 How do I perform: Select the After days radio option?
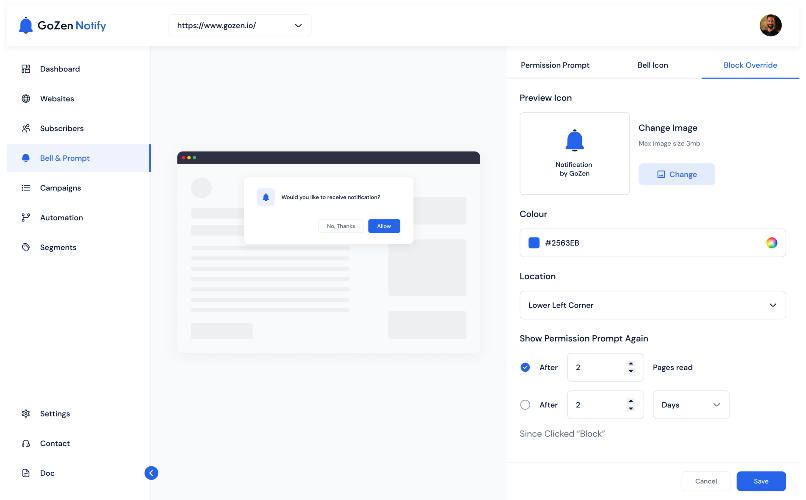click(x=525, y=405)
